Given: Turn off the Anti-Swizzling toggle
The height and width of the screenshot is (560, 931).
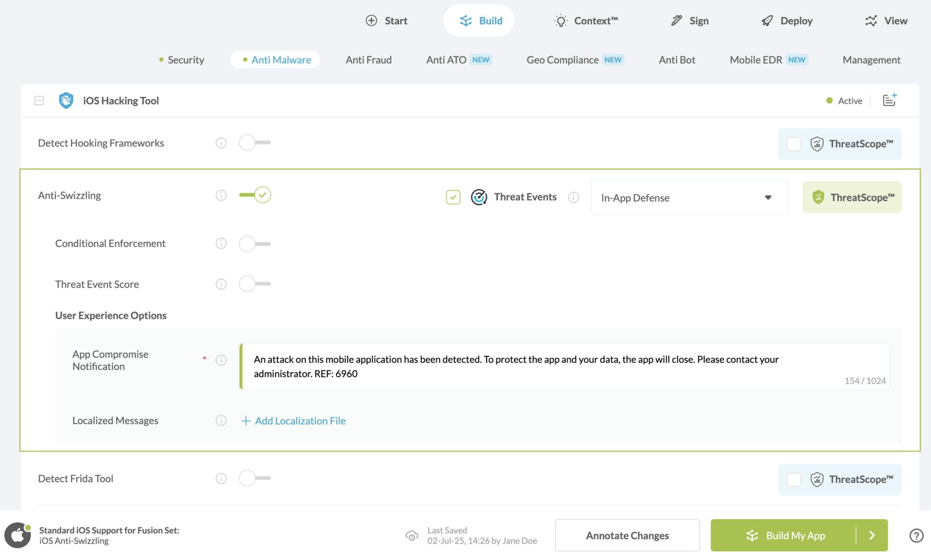Looking at the screenshot, I should click(255, 195).
